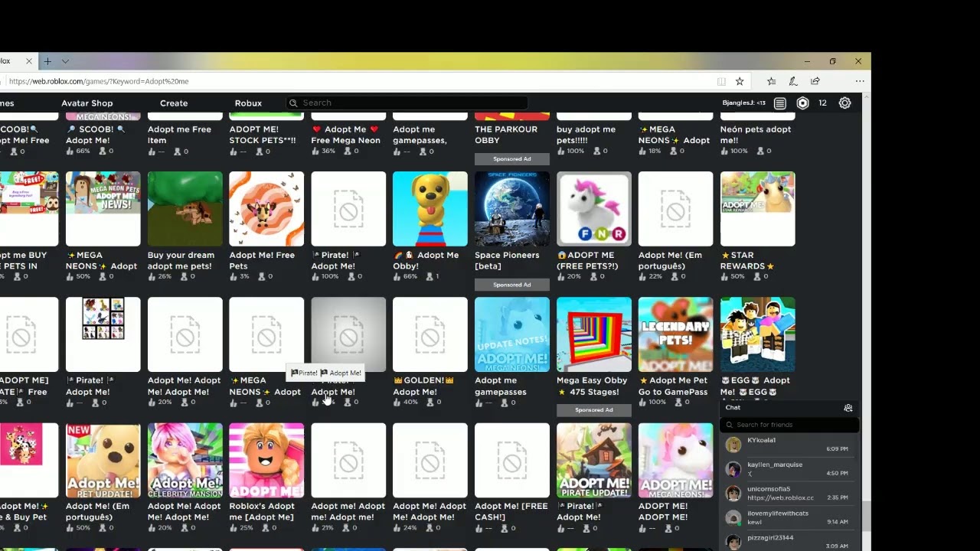Image resolution: width=980 pixels, height=551 pixels.
Task: Open ilovemylifewithcats chat avatar
Action: (733, 518)
